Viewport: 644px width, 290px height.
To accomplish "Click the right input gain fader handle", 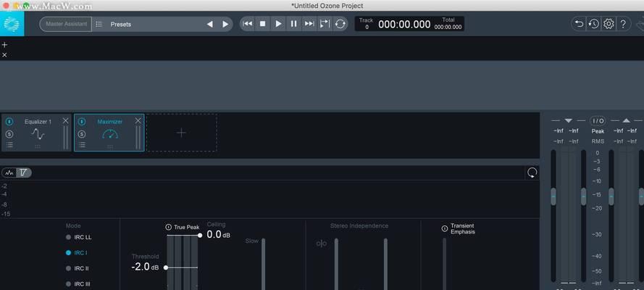I will tap(584, 196).
